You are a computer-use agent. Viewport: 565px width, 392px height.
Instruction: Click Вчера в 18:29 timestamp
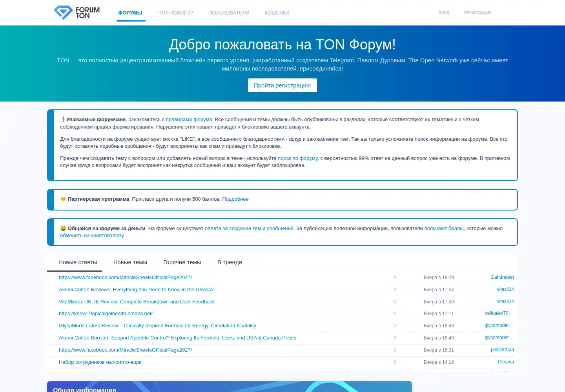439,278
